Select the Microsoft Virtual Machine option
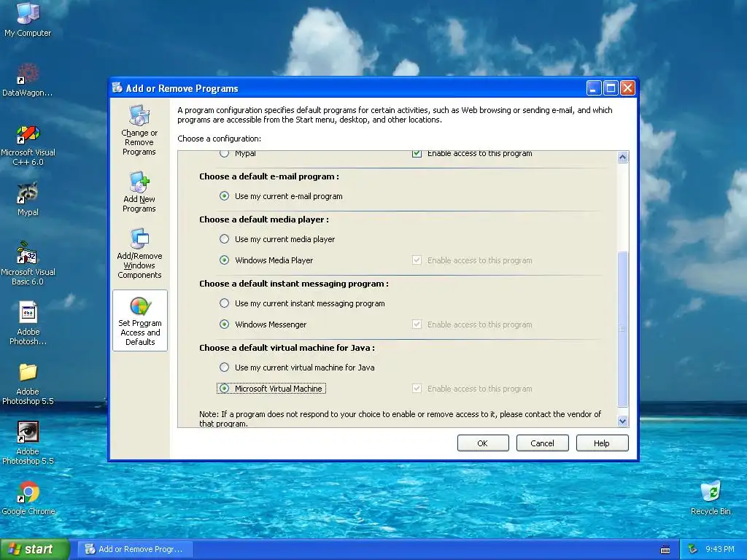Screen dimensions: 747x560 pos(224,389)
